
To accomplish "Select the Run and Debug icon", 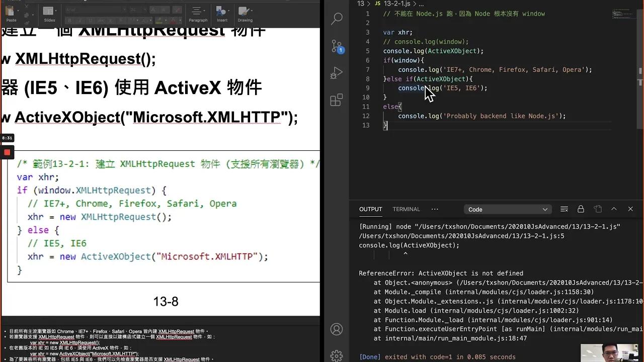I will [x=337, y=71].
